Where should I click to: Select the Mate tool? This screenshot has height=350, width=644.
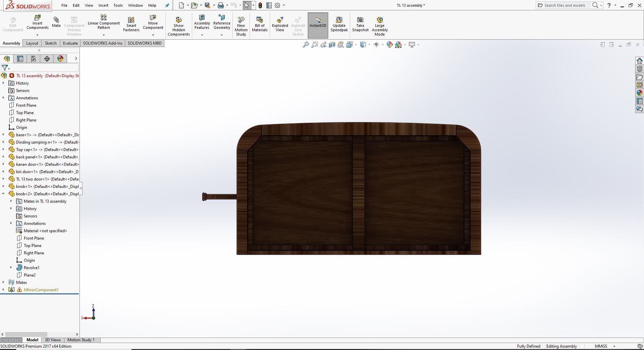click(x=56, y=22)
